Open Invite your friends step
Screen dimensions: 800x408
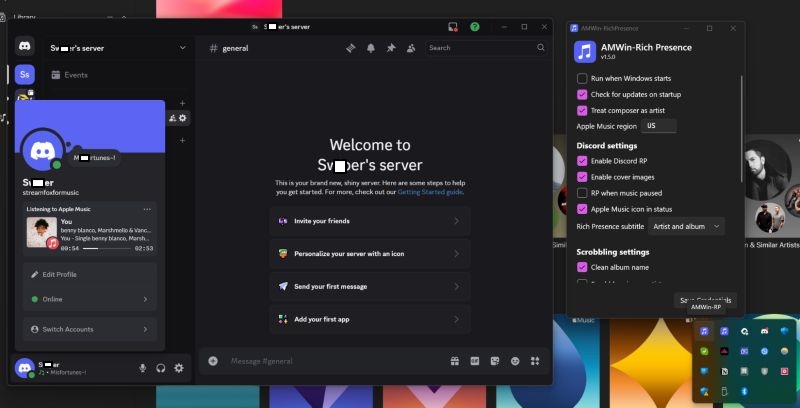(370, 221)
